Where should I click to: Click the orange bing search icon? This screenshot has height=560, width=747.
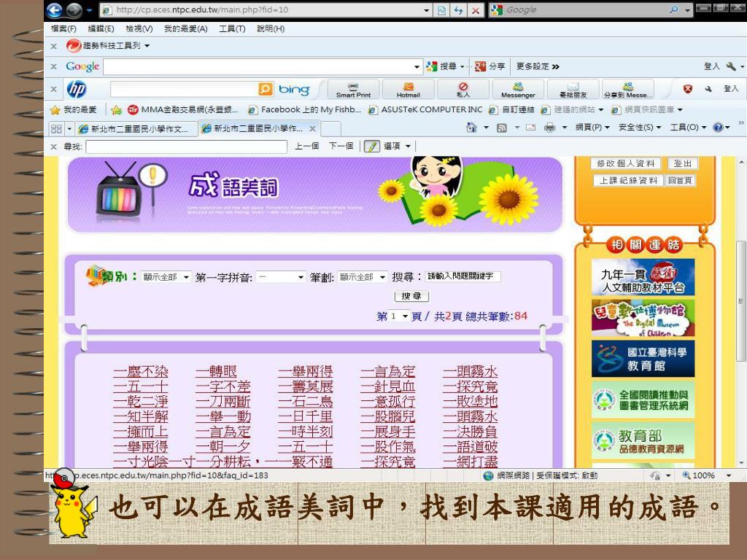(266, 89)
